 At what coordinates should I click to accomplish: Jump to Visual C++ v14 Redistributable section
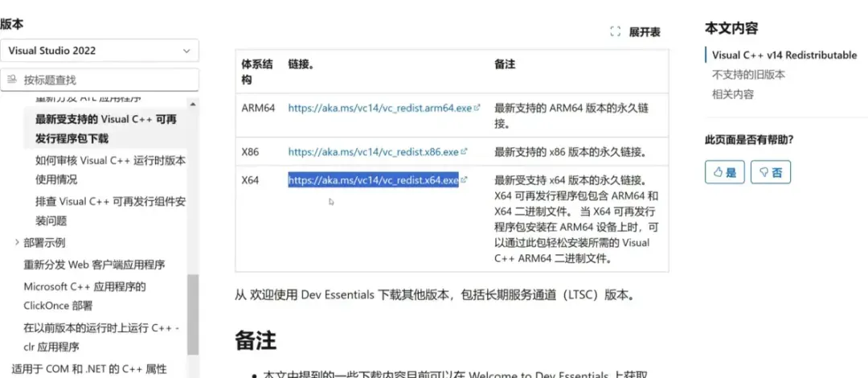pyautogui.click(x=784, y=55)
